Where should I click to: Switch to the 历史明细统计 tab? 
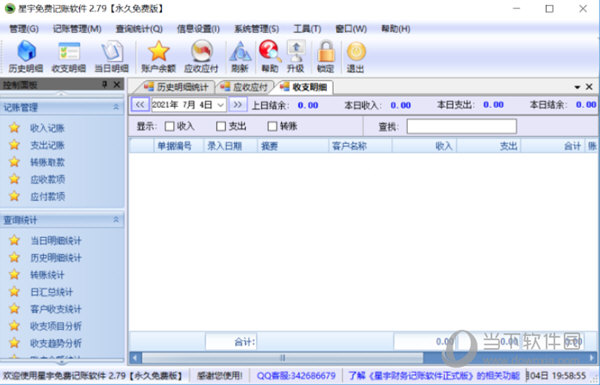coord(176,87)
